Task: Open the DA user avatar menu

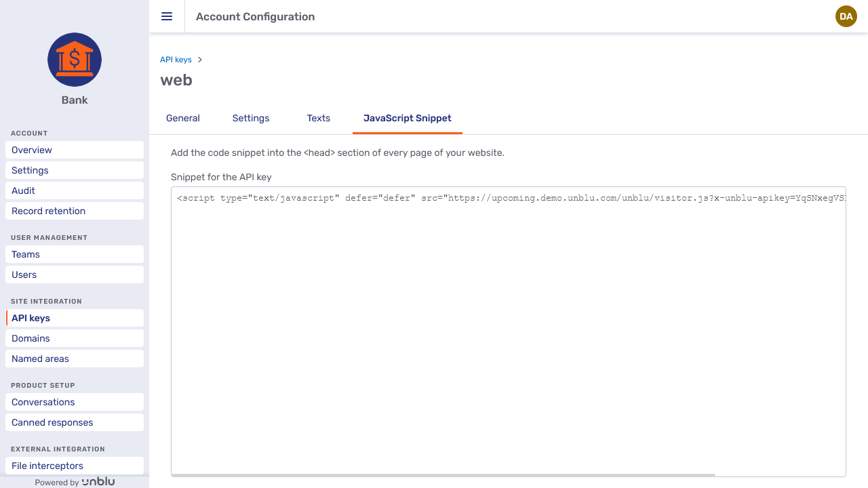Action: click(846, 16)
